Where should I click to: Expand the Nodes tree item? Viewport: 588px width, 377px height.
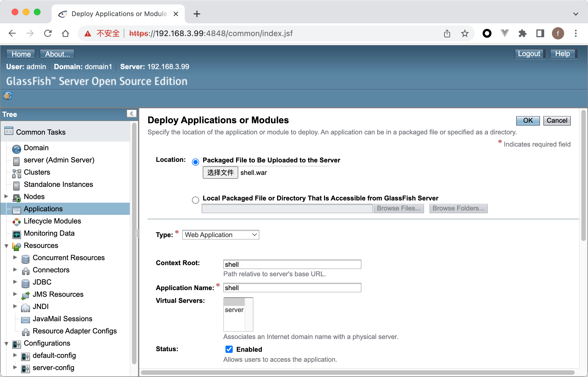[x=6, y=197]
